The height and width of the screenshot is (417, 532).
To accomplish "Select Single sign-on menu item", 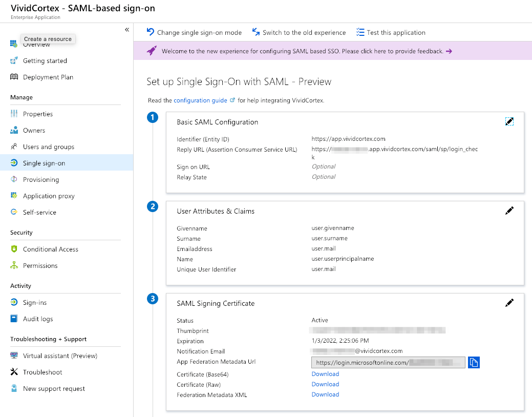I will (67, 163).
